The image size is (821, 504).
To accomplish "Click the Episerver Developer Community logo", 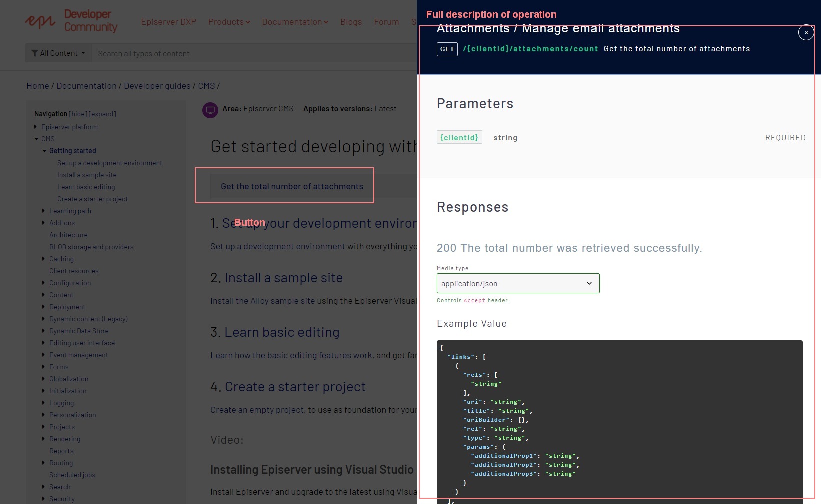I will click(71, 21).
